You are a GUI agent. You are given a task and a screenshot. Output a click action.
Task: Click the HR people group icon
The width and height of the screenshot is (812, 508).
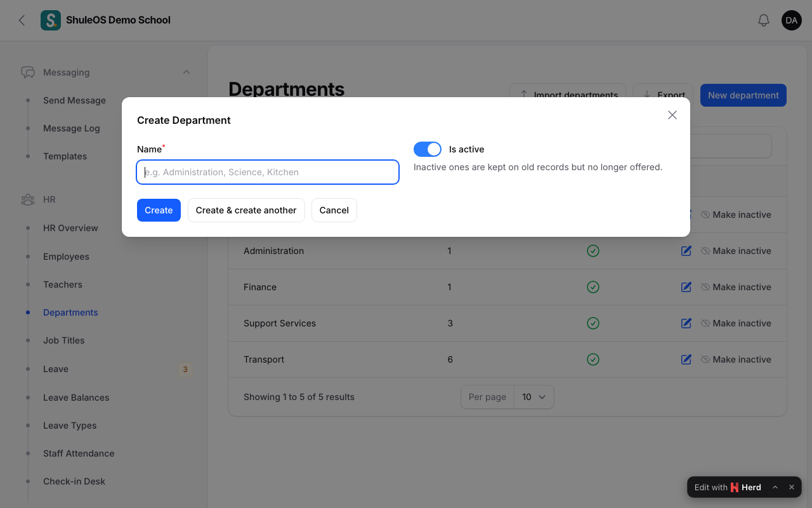[28, 199]
